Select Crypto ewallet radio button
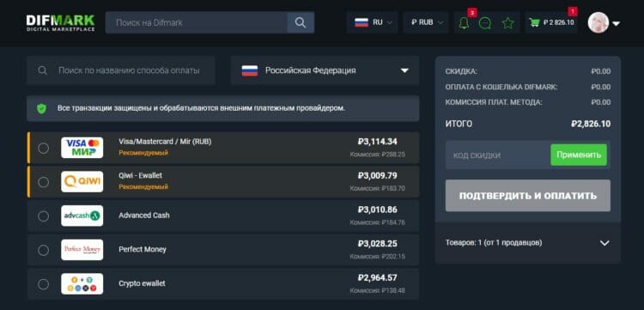This screenshot has width=644, height=310. pos(43,283)
